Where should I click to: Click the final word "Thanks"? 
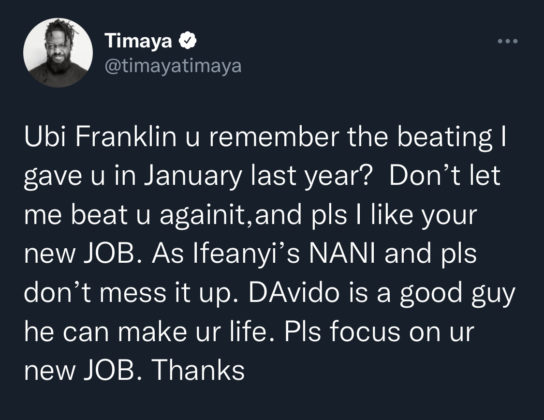coord(198,371)
